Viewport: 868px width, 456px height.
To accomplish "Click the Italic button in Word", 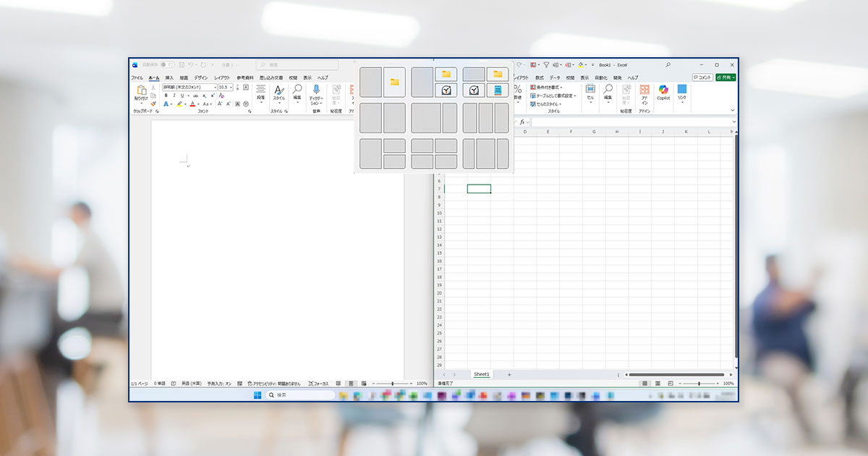I will pyautogui.click(x=173, y=96).
